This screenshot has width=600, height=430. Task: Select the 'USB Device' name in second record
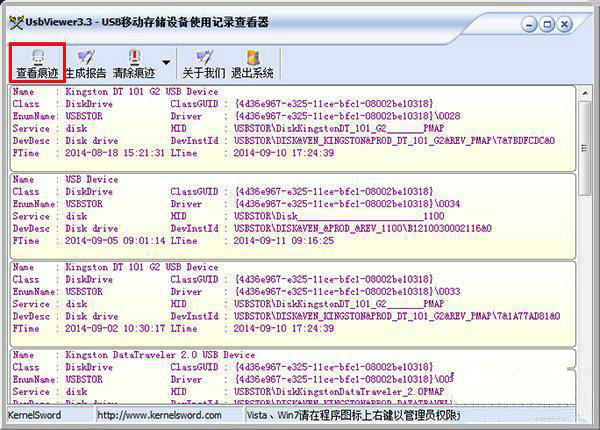tap(92, 179)
